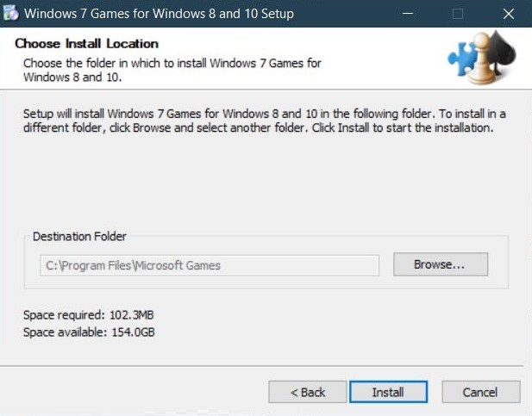Click the header subtitle about choosing a folder
The width and height of the screenshot is (532, 416).
tap(172, 70)
